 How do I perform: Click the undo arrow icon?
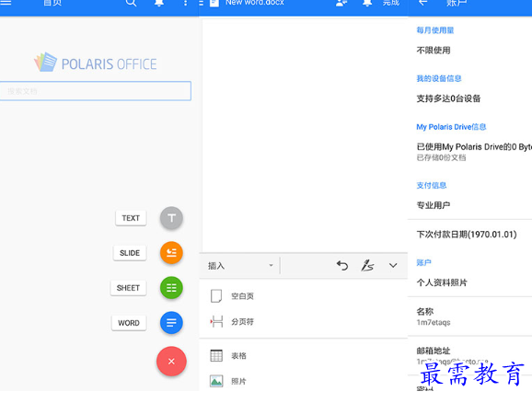pos(342,266)
